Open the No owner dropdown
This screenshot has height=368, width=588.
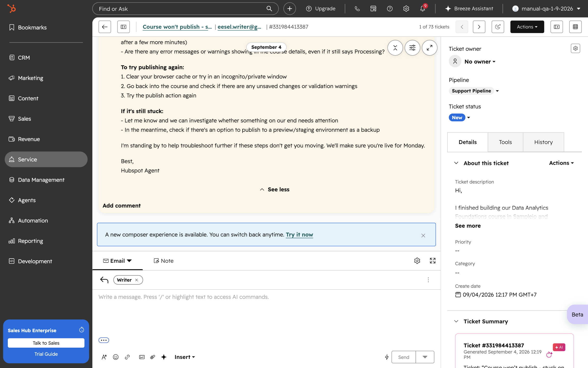480,62
